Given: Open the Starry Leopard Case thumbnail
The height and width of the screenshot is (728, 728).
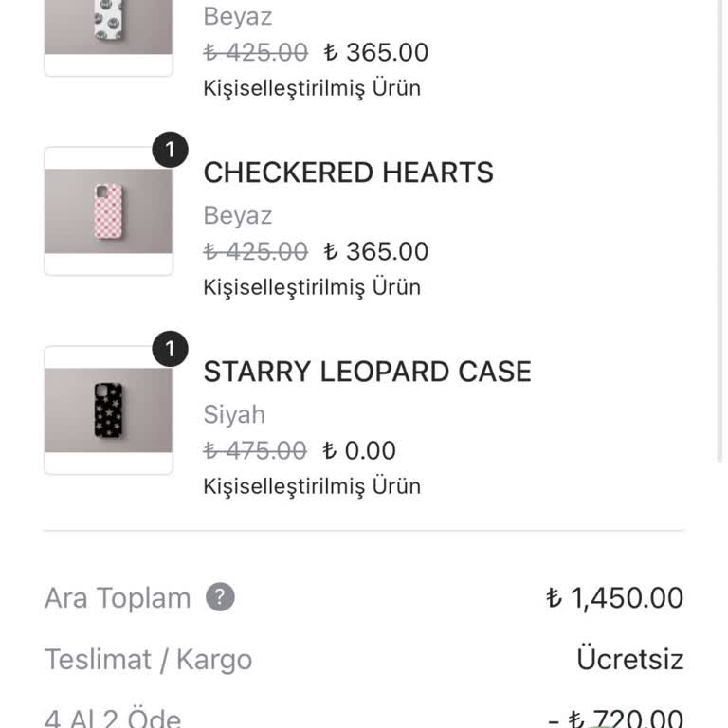Looking at the screenshot, I should [108, 410].
